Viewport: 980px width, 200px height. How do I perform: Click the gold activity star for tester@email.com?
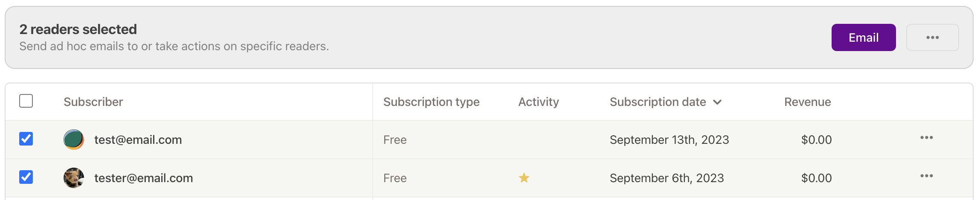[x=524, y=178]
